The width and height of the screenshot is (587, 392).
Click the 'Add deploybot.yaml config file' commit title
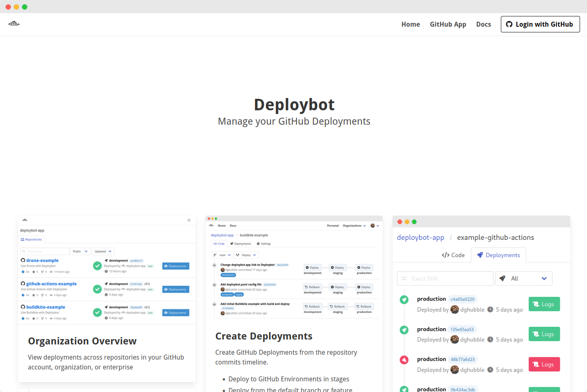[241, 285]
